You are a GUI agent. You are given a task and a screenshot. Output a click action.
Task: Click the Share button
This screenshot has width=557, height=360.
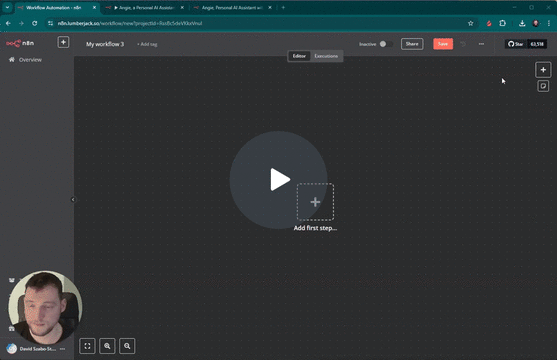tap(412, 44)
